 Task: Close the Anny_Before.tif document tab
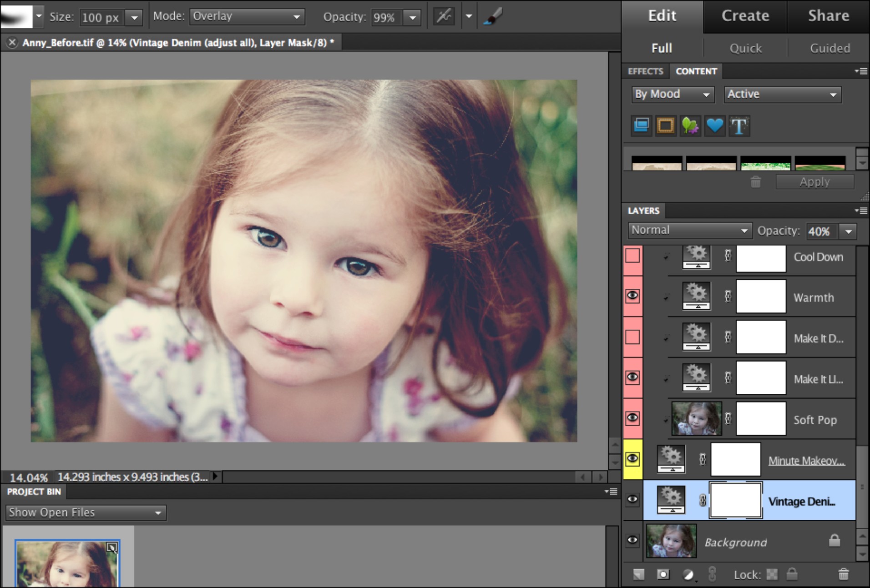(x=12, y=42)
